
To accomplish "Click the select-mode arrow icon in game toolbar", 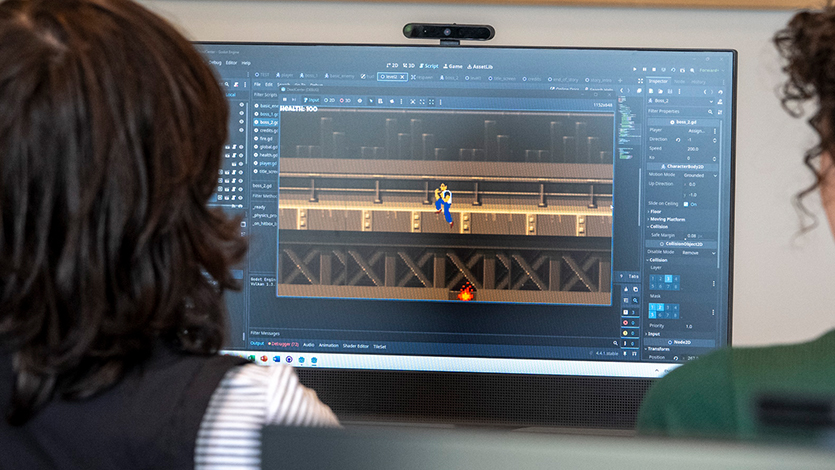I will tap(371, 101).
